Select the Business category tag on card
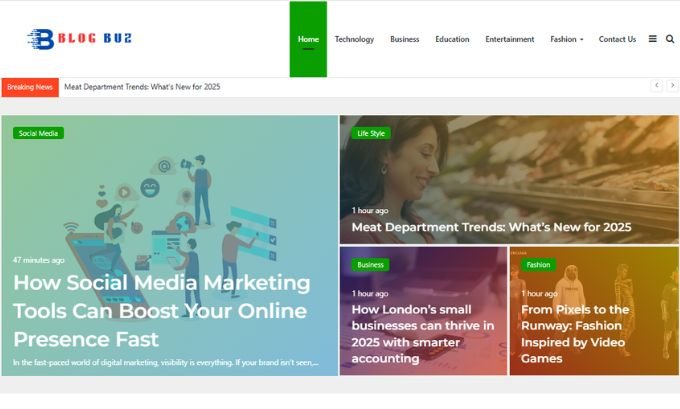The height and width of the screenshot is (409, 680). point(370,265)
